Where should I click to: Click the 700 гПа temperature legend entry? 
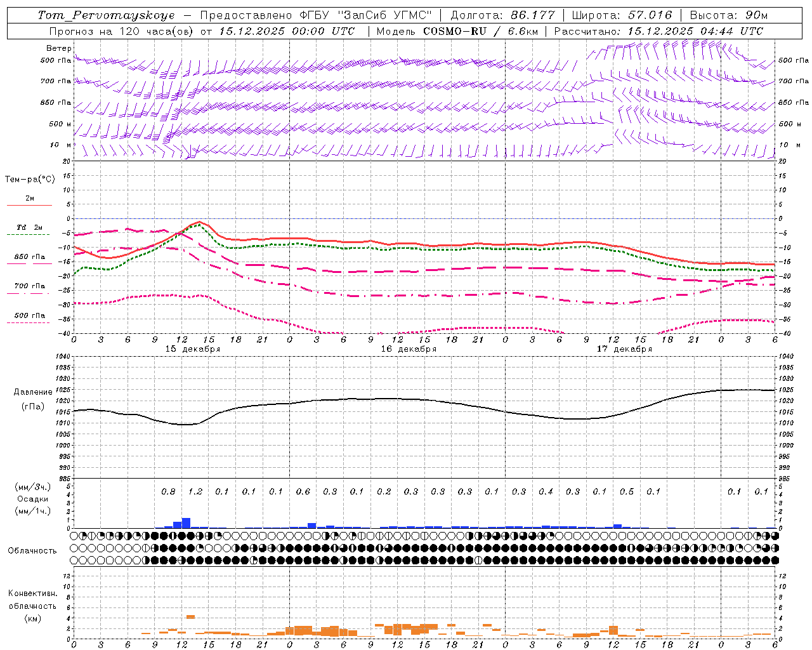[30, 286]
